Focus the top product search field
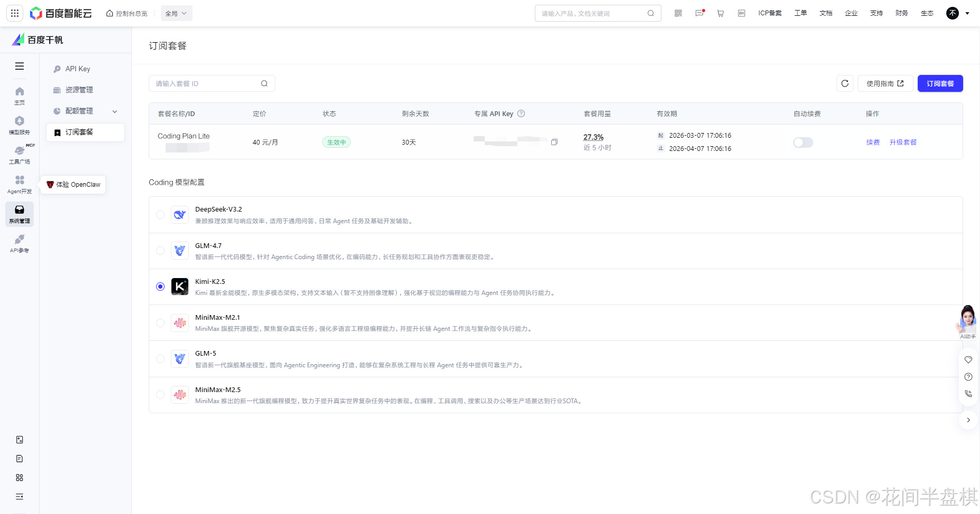Image resolution: width=980 pixels, height=514 pixels. click(x=598, y=13)
